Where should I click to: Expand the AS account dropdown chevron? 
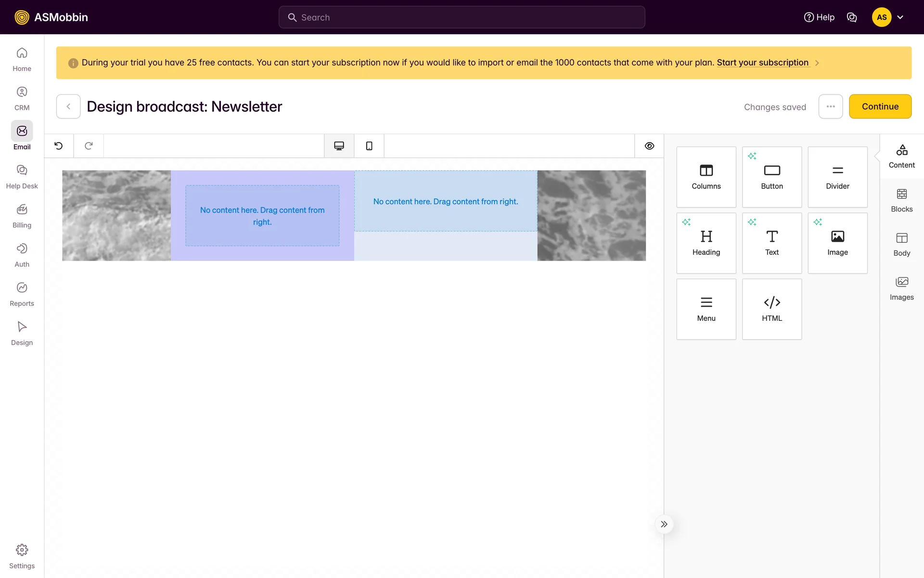900,17
